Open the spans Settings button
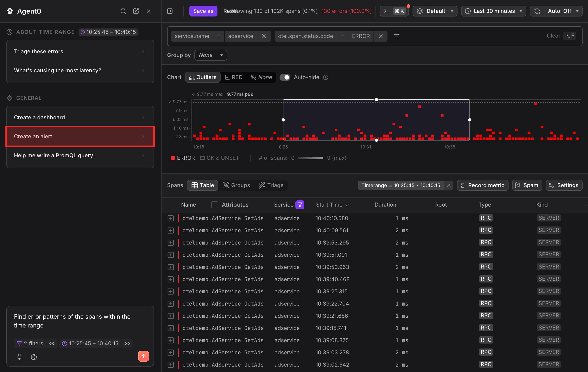The width and height of the screenshot is (588, 372). 564,185
